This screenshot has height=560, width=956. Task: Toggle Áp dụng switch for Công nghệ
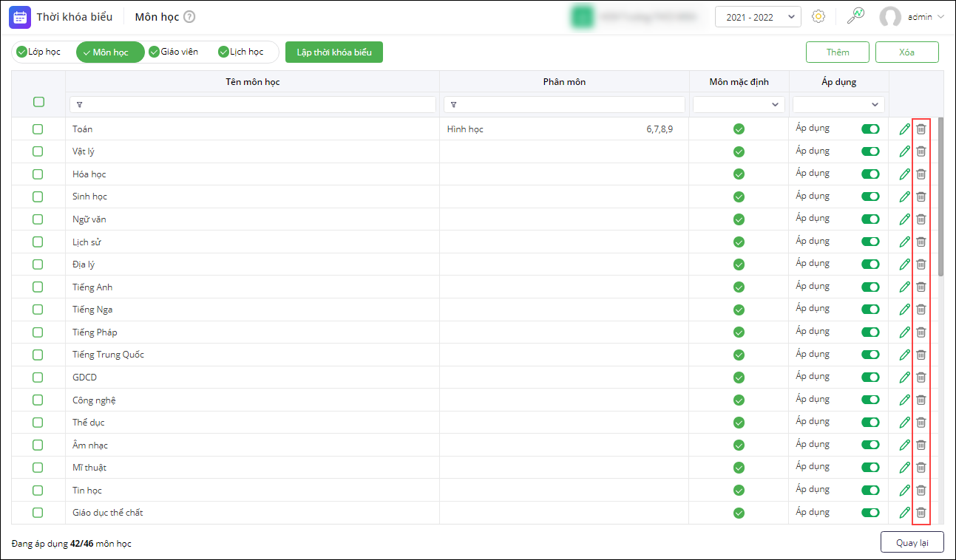point(870,400)
